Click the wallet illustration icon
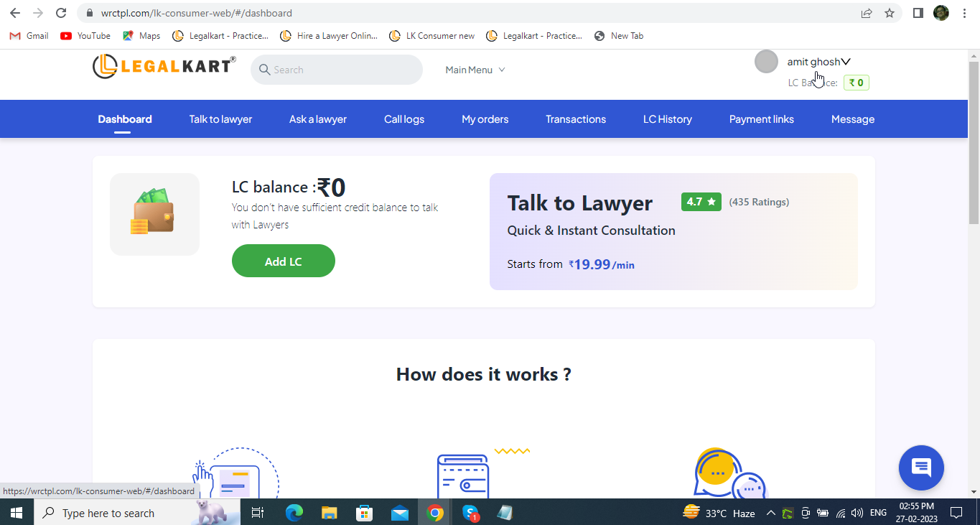This screenshot has width=980, height=525. [154, 214]
